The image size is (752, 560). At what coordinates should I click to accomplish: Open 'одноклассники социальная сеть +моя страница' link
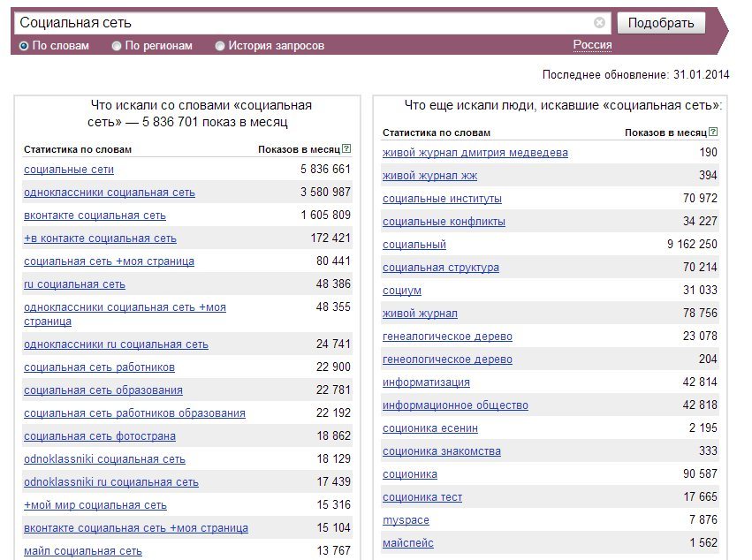[x=125, y=314]
